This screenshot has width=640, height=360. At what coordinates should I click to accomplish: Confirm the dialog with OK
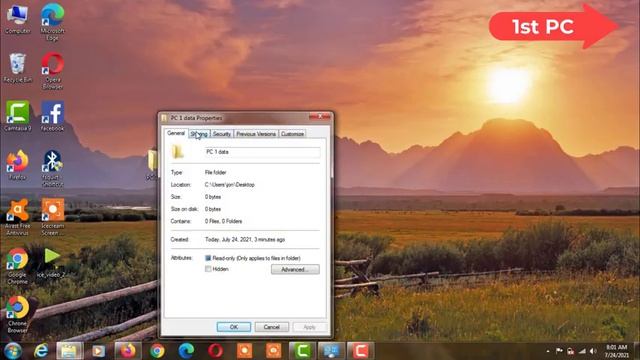tap(234, 327)
